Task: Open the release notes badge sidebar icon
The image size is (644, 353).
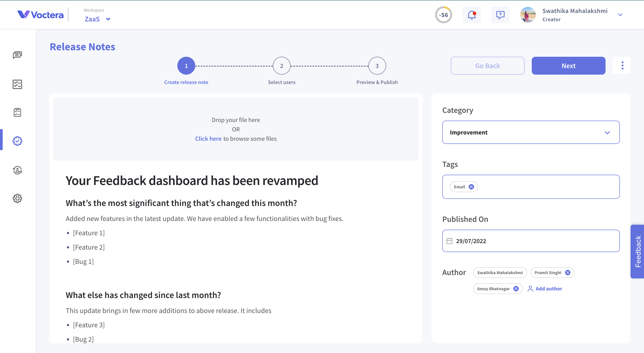Action: tap(17, 141)
